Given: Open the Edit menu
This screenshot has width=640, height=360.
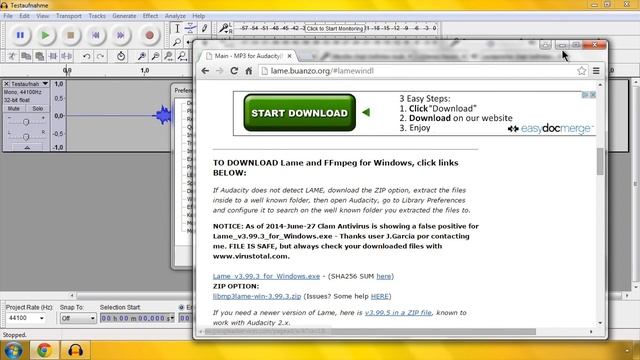Looking at the screenshot, I should coord(24,16).
